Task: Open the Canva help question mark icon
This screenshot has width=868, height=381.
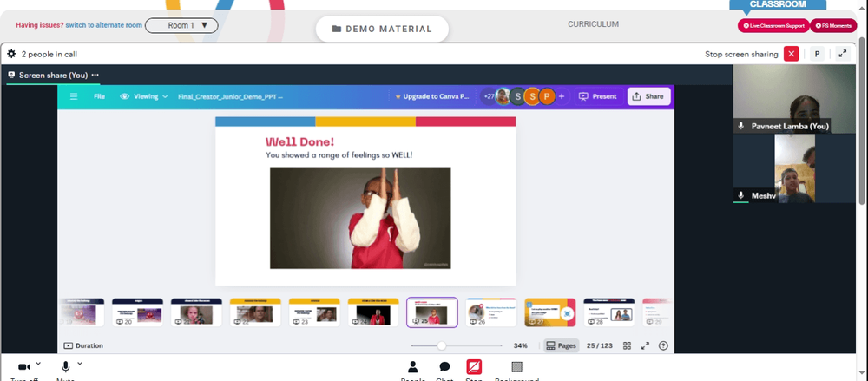Action: [x=663, y=345]
